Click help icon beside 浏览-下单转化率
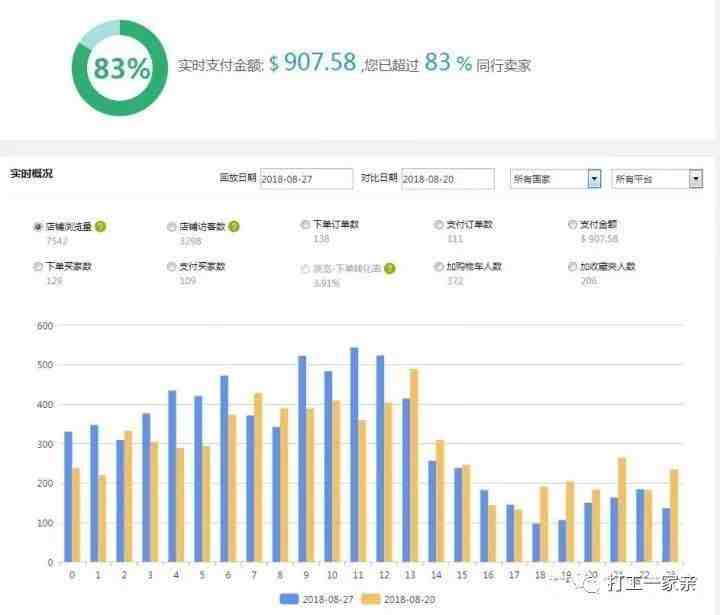The width and height of the screenshot is (720, 615). coord(389,268)
